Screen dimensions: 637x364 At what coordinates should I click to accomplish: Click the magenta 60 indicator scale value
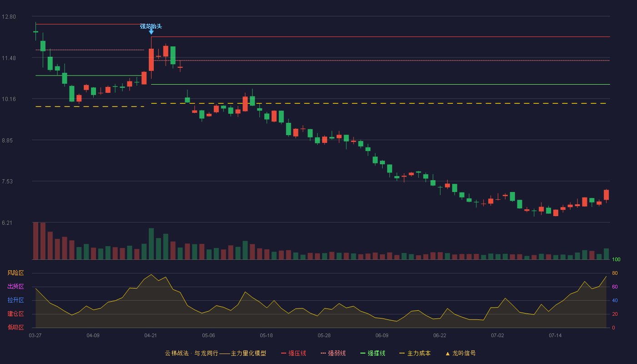coord(614,287)
